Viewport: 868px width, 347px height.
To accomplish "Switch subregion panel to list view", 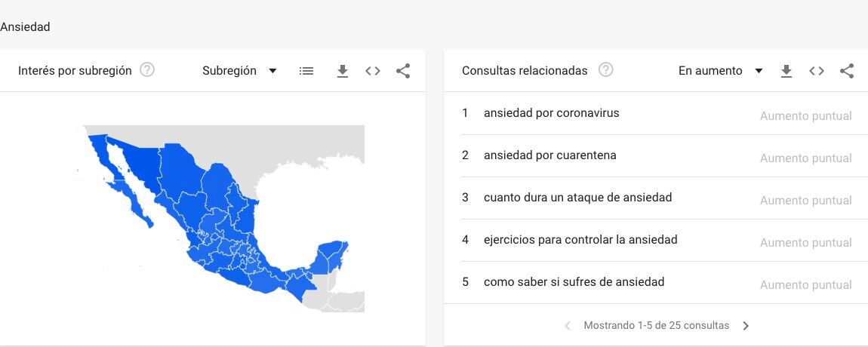I will point(306,71).
